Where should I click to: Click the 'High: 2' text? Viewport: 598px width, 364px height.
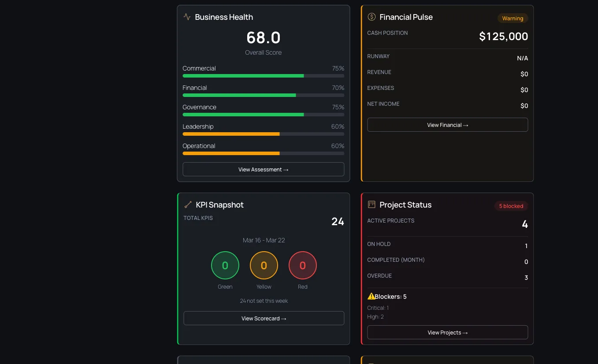pos(375,317)
